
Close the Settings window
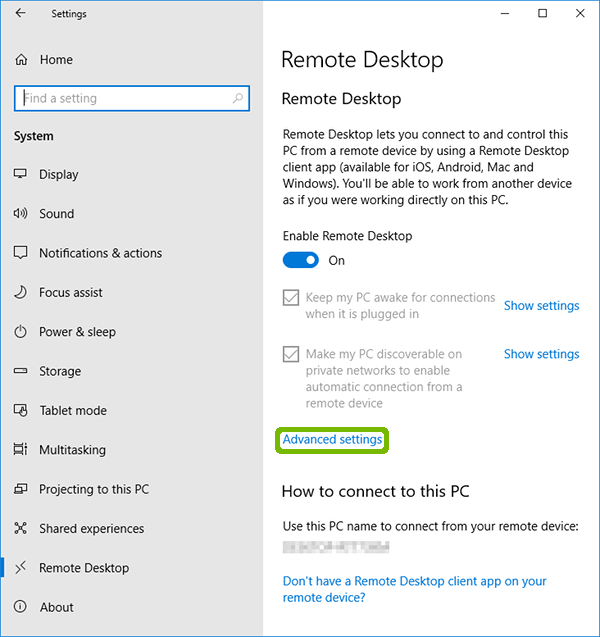coord(580,13)
